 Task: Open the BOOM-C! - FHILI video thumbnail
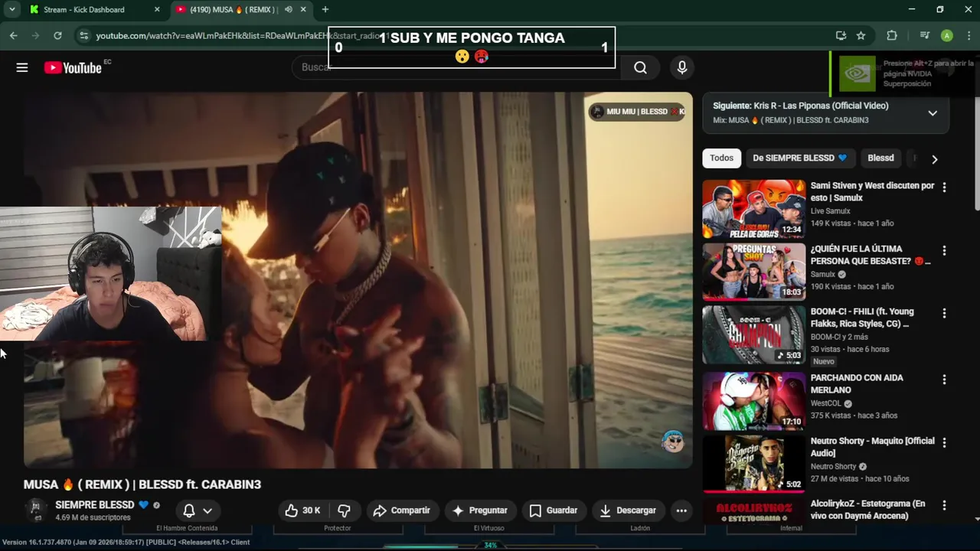click(754, 335)
